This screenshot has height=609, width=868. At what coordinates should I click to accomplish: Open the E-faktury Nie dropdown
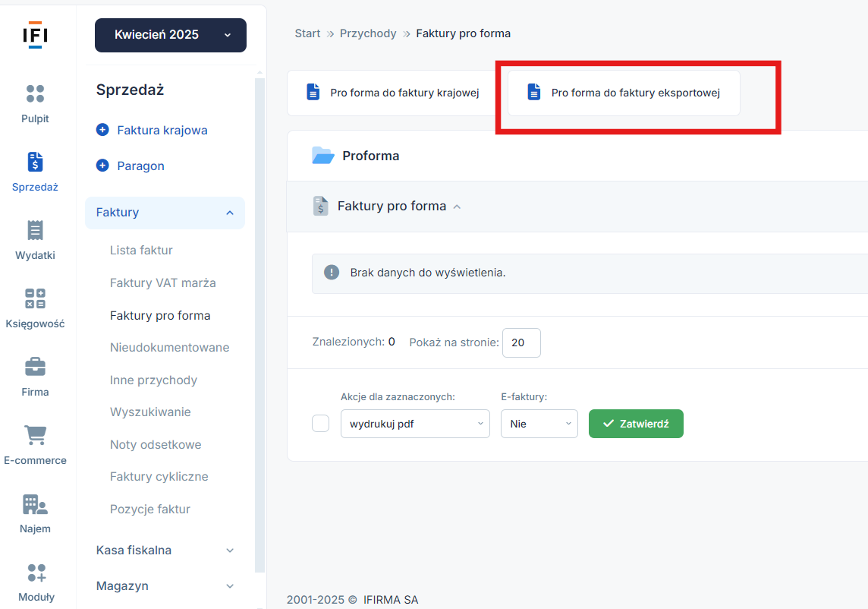539,424
